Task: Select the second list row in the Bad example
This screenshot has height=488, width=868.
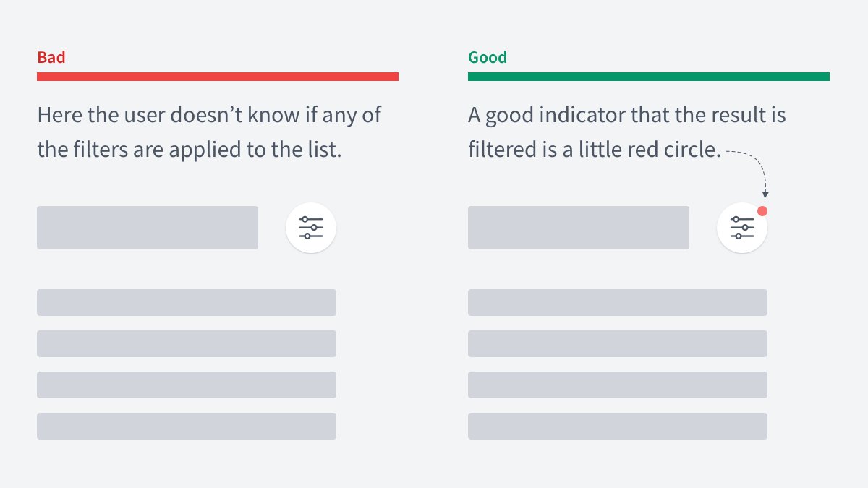Action: 187,343
